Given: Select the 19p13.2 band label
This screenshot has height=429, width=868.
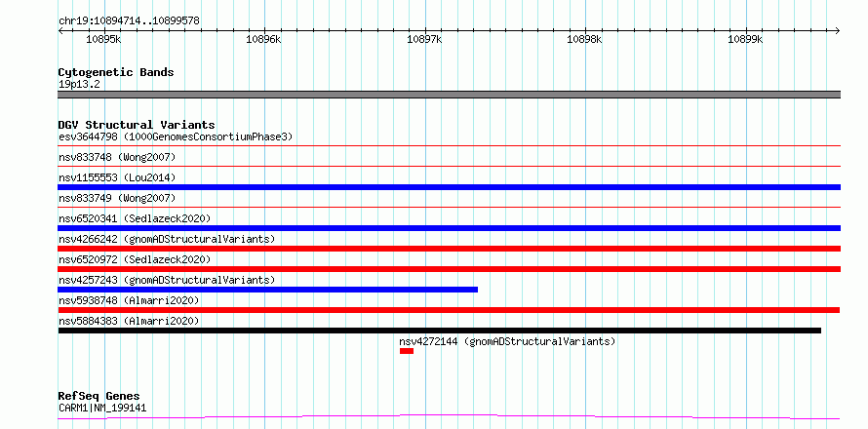Looking at the screenshot, I should pos(80,85).
